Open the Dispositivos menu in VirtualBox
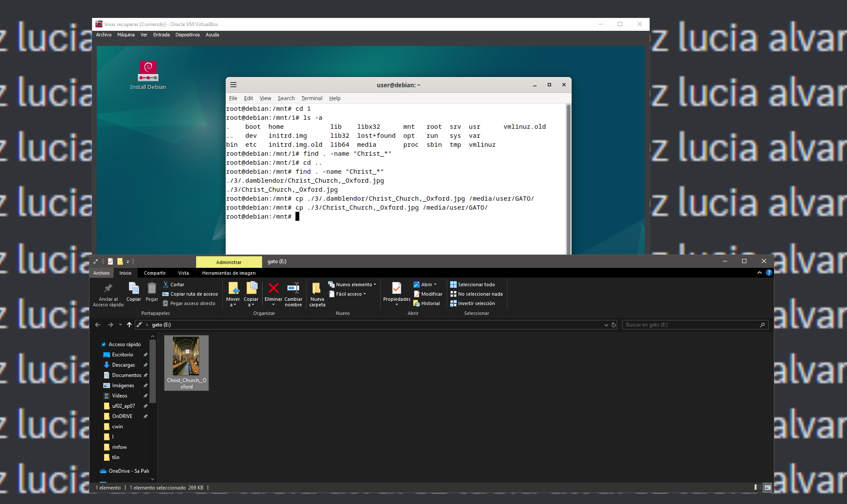Viewport: 847px width, 504px height. (188, 35)
